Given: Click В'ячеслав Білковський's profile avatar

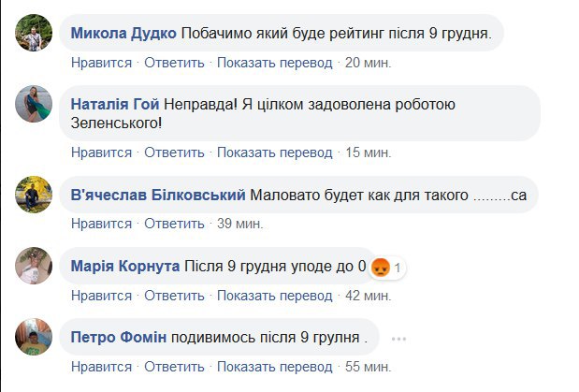Looking at the screenshot, I should (35, 195).
